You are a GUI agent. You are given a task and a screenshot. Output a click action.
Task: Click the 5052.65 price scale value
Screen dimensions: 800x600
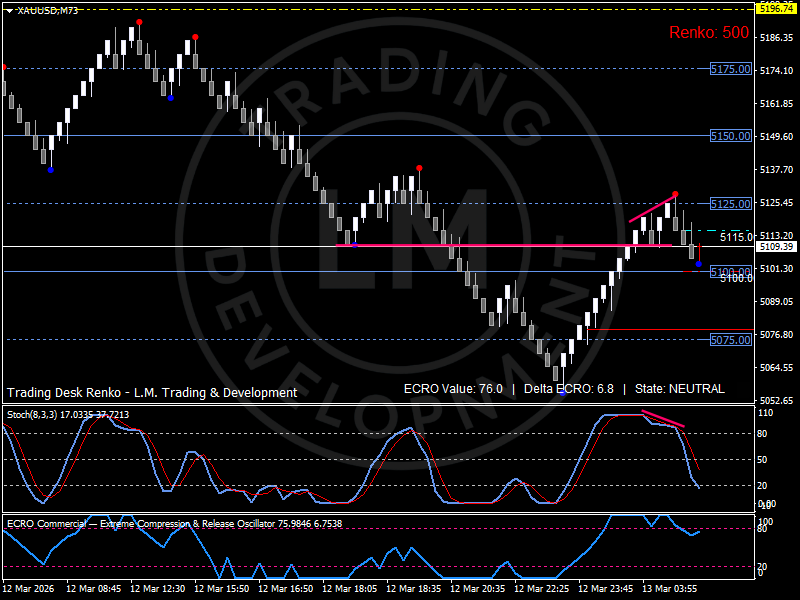(x=777, y=401)
